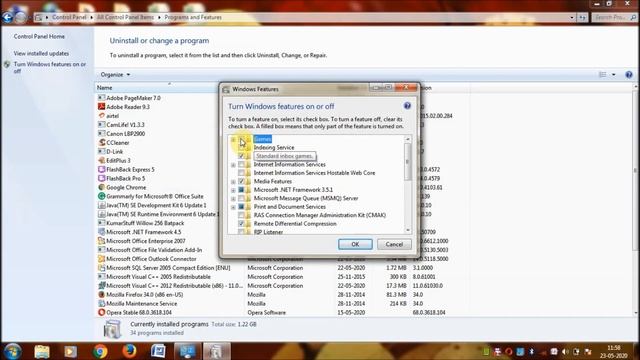Select Microsoft SQL Server 2005 Compact Edition row
640x360 pixels.
(282, 268)
